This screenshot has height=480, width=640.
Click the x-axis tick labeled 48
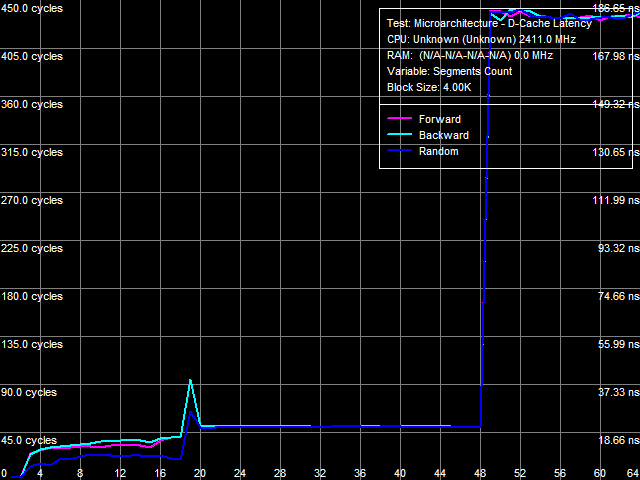[x=480, y=473]
